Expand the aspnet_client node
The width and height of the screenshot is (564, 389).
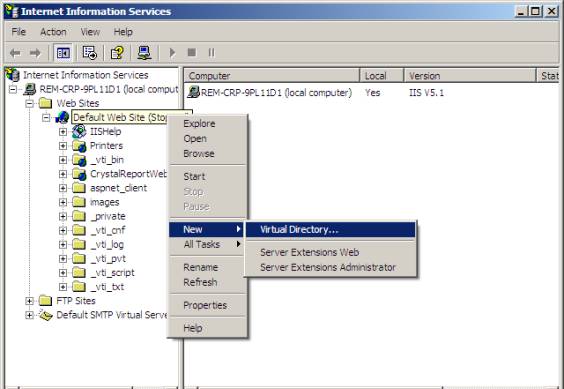click(63, 188)
